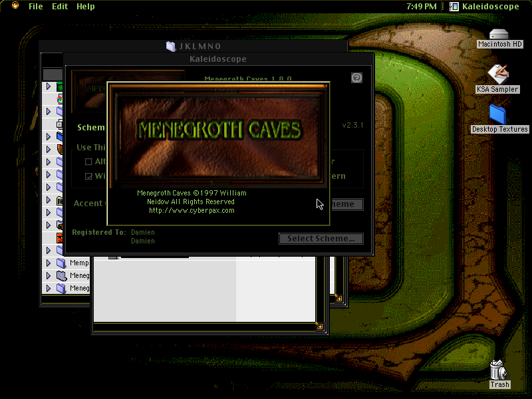Select the Desktop Textures folder icon

click(497, 114)
